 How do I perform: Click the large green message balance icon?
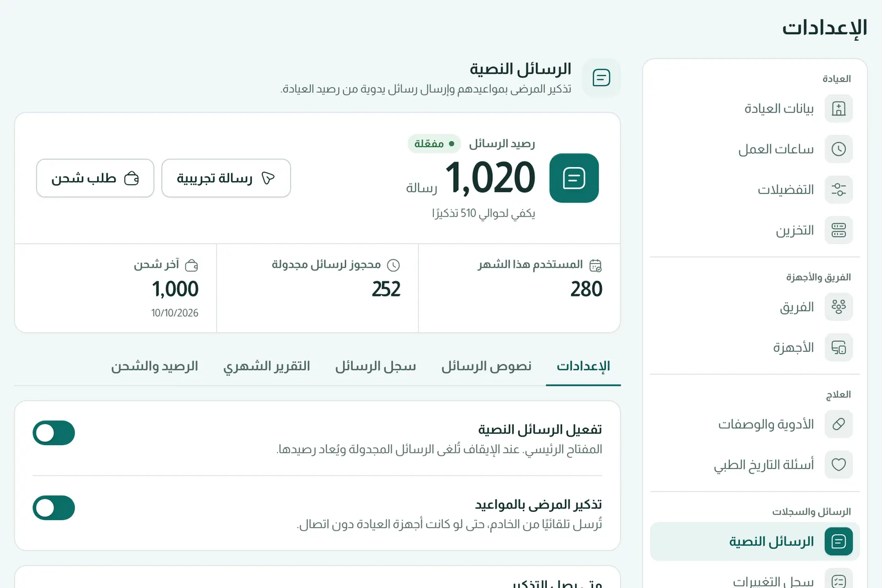[x=574, y=178]
